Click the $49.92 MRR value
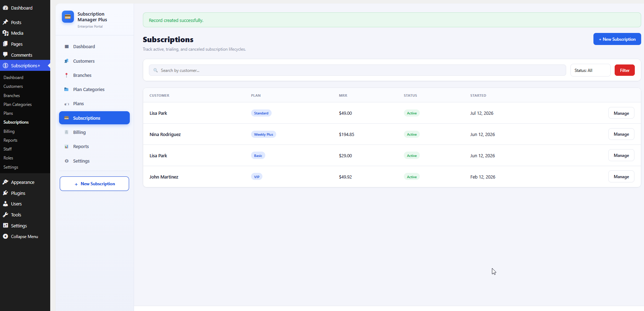 click(x=346, y=177)
